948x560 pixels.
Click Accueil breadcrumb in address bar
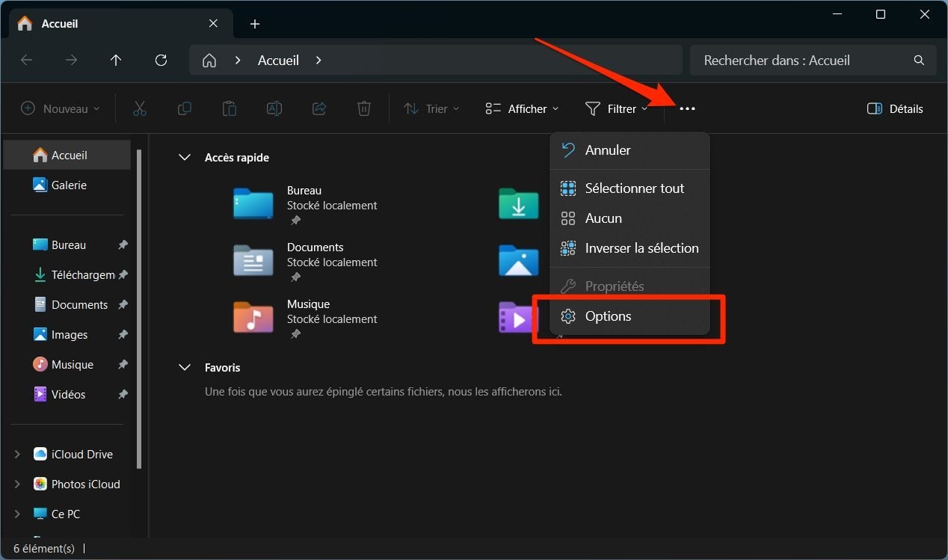coord(278,61)
